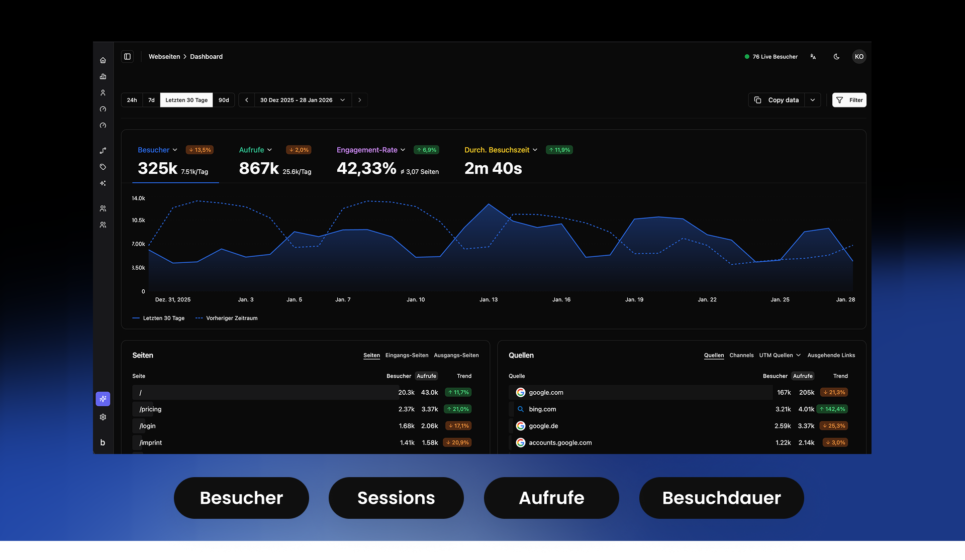The width and height of the screenshot is (965, 560).
Task: Click the KO user avatar
Action: 859,57
